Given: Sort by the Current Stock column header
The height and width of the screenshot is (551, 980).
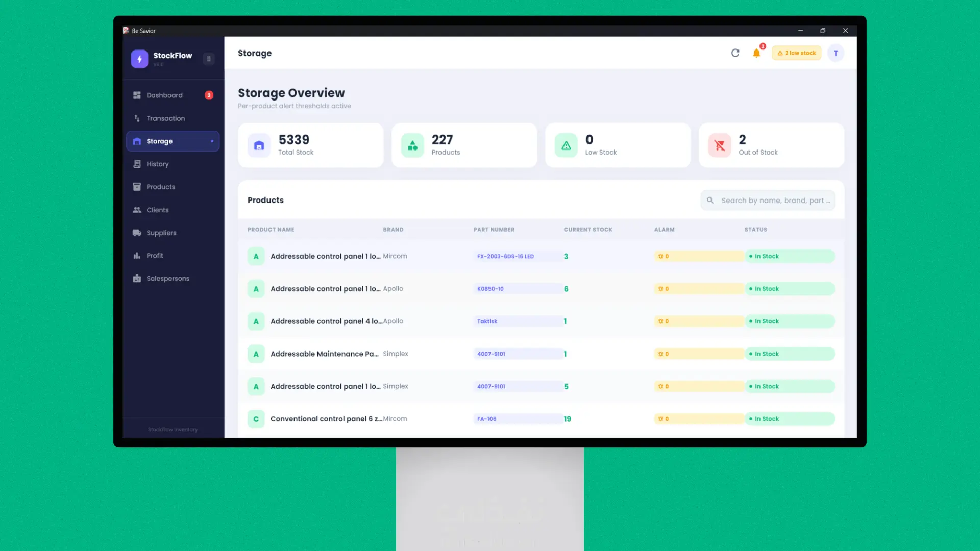Looking at the screenshot, I should coord(588,230).
